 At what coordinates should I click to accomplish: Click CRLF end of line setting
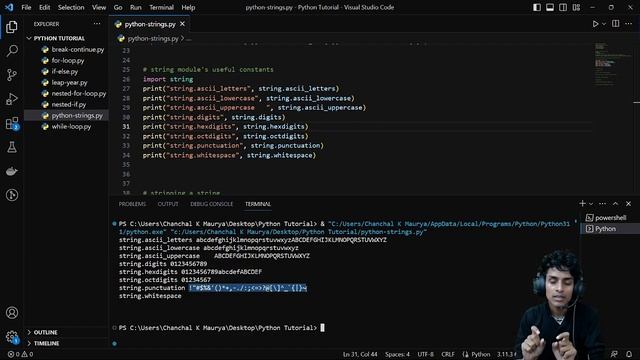click(448, 354)
